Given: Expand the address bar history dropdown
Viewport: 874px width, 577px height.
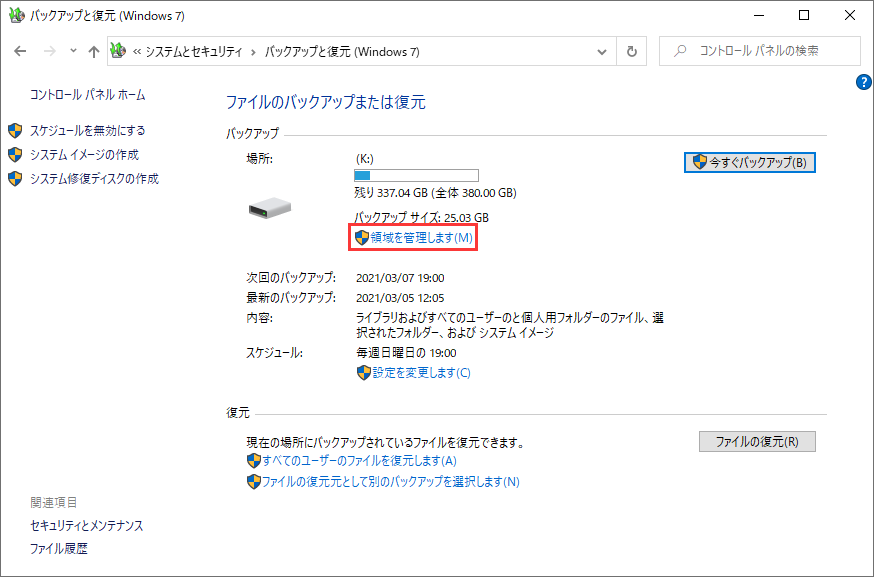Looking at the screenshot, I should point(602,51).
